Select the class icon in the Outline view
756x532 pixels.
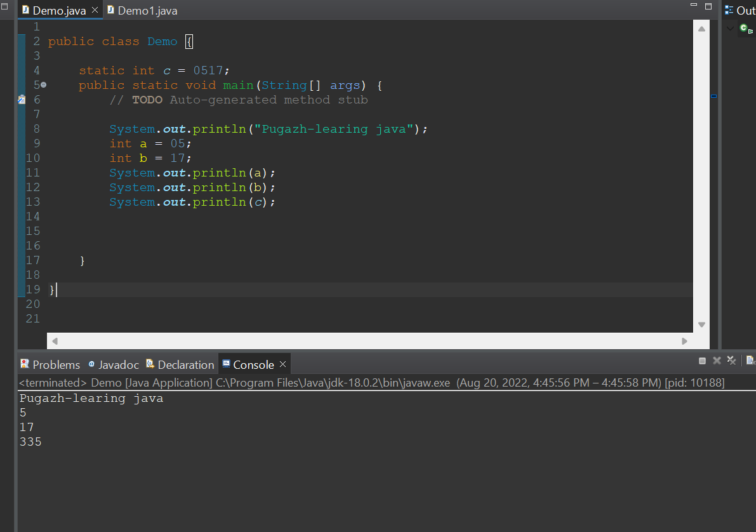point(745,29)
